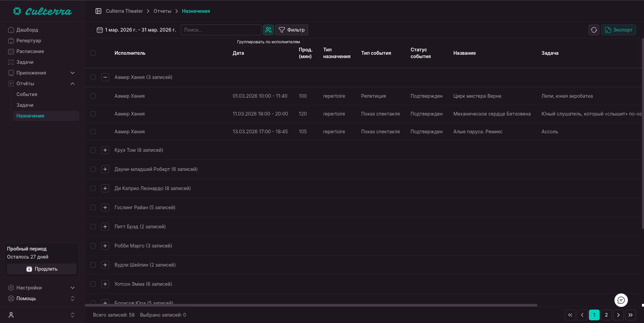Collapse the Аамир Хания group
Image resolution: width=644 pixels, height=323 pixels.
coord(105,77)
